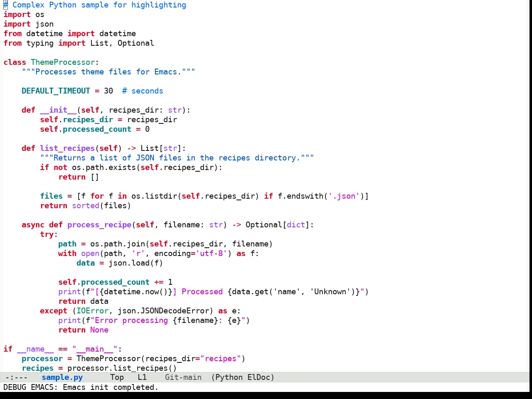Click the Git-main branch indicator
This screenshot has height=399, width=532.
click(183, 377)
